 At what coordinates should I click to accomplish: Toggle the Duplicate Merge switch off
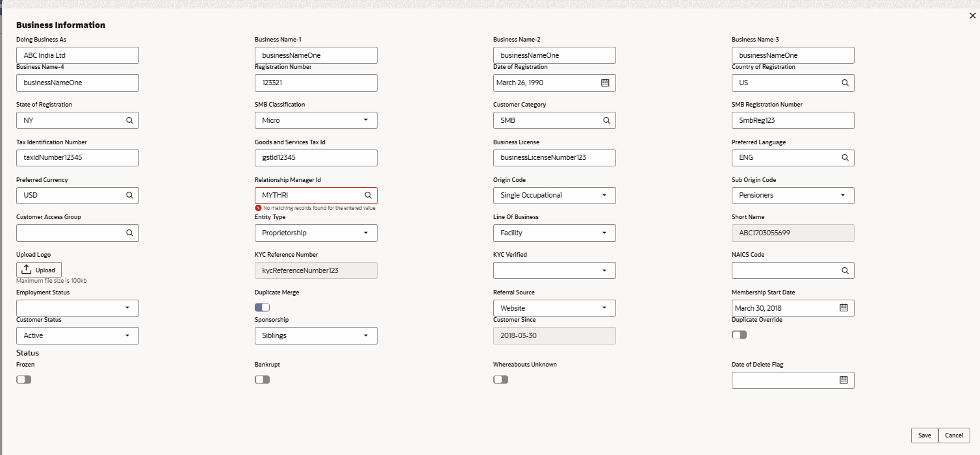point(262,307)
